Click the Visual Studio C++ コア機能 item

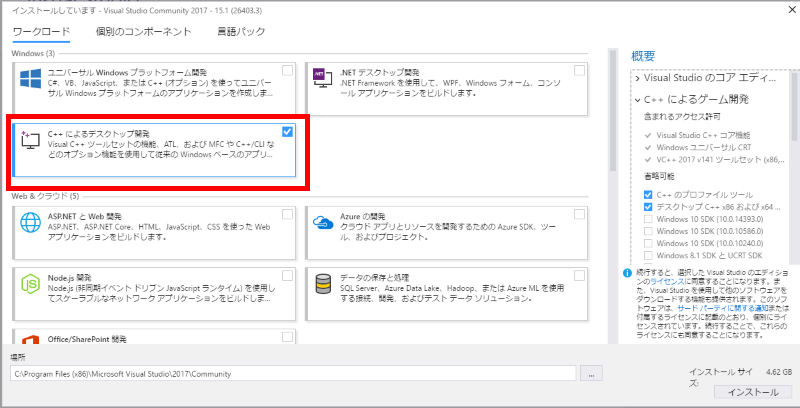(704, 136)
